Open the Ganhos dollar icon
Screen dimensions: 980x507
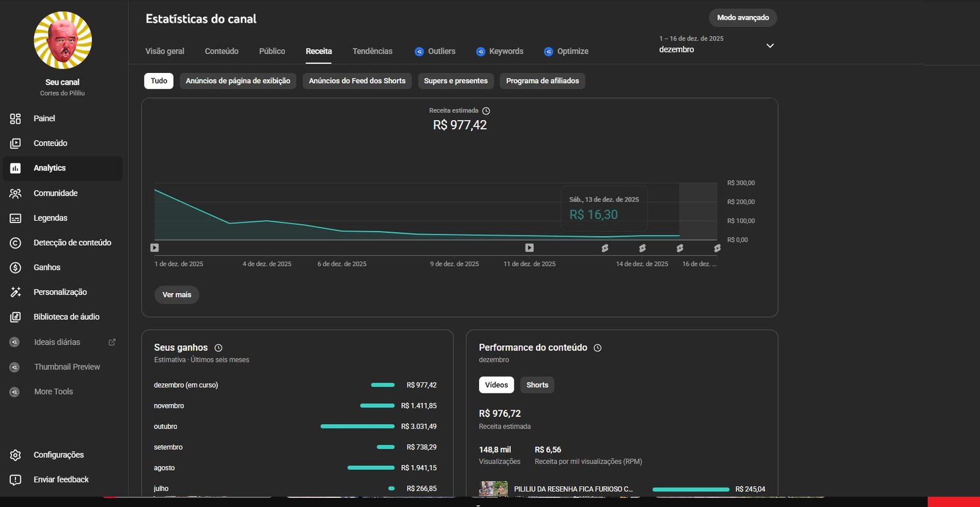(x=16, y=267)
